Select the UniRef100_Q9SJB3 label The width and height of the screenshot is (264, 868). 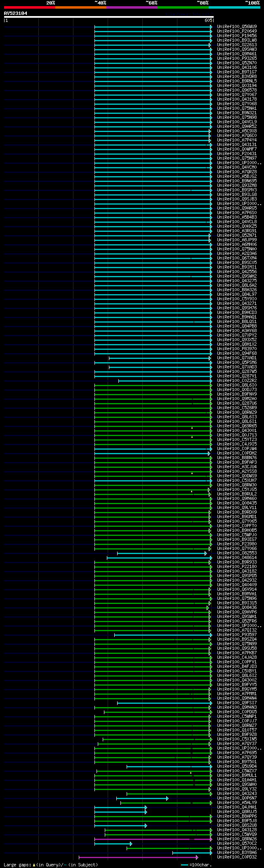[237, 199]
